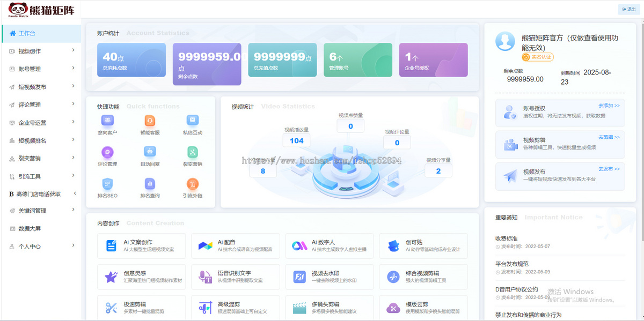This screenshot has height=321, width=644.
Task: Click the 视频发布 paper plane icon
Action: [510, 176]
